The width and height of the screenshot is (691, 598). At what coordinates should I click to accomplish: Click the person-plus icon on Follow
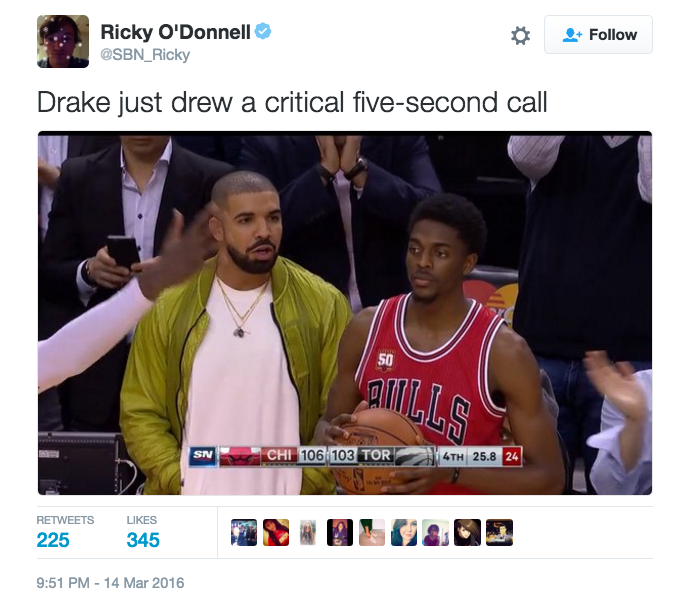pyautogui.click(x=572, y=35)
